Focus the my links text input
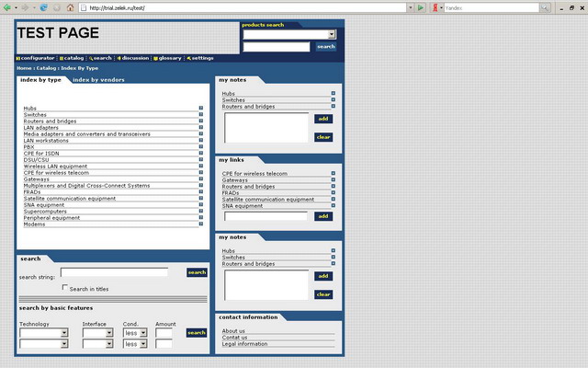 point(266,216)
